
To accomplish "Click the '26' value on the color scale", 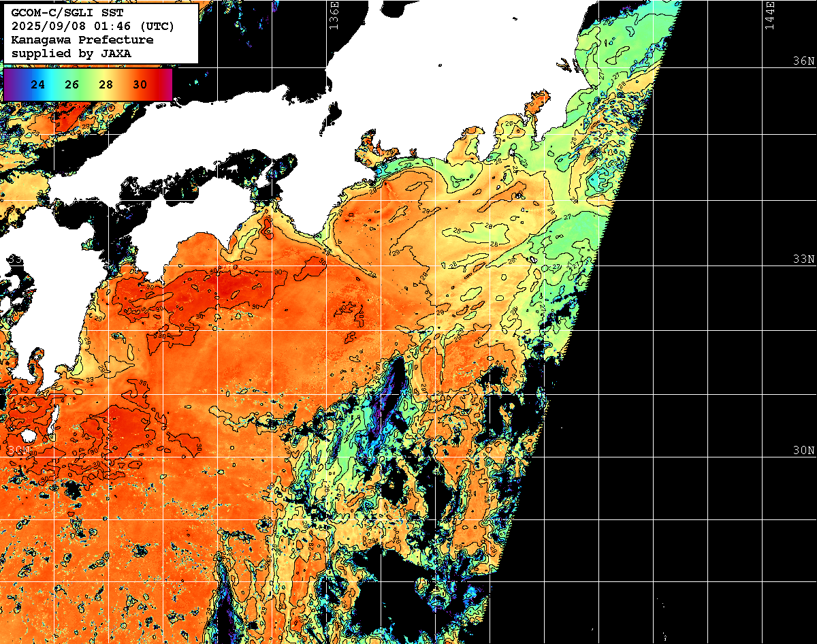I will click(x=72, y=85).
